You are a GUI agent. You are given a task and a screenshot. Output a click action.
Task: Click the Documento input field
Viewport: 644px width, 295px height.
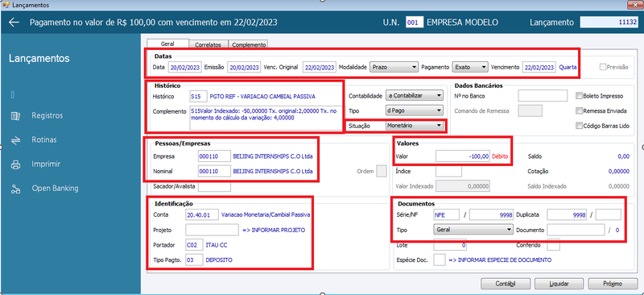click(576, 230)
